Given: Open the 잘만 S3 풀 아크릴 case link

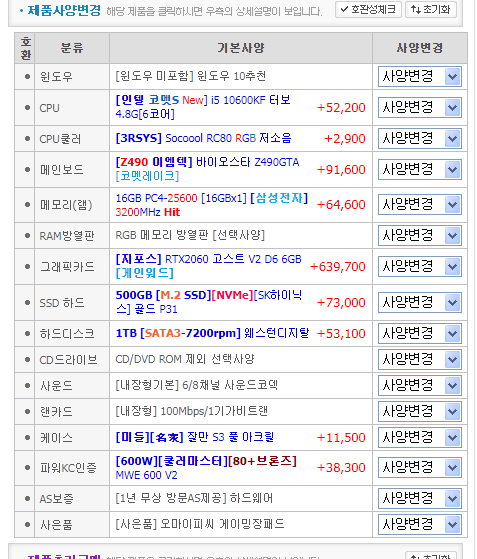Looking at the screenshot, I should [x=195, y=437].
